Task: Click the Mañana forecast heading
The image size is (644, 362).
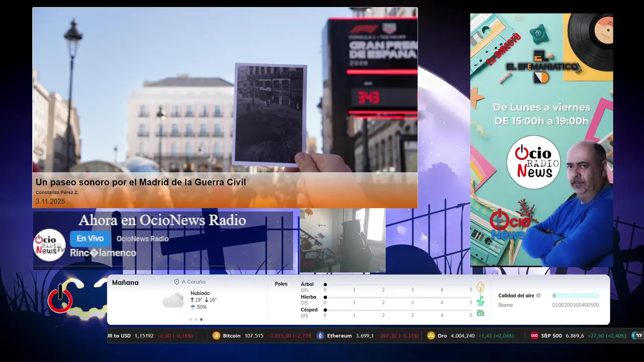Action: (x=125, y=283)
